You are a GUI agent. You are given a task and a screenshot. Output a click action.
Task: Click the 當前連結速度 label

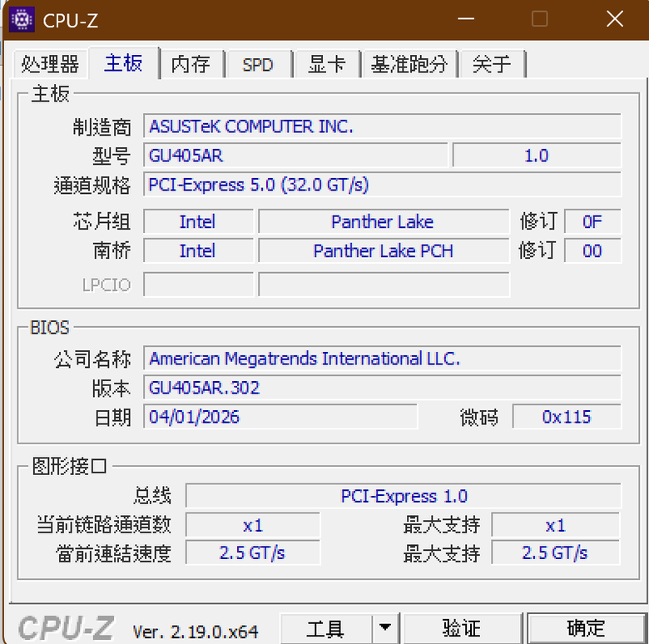[x=113, y=553]
